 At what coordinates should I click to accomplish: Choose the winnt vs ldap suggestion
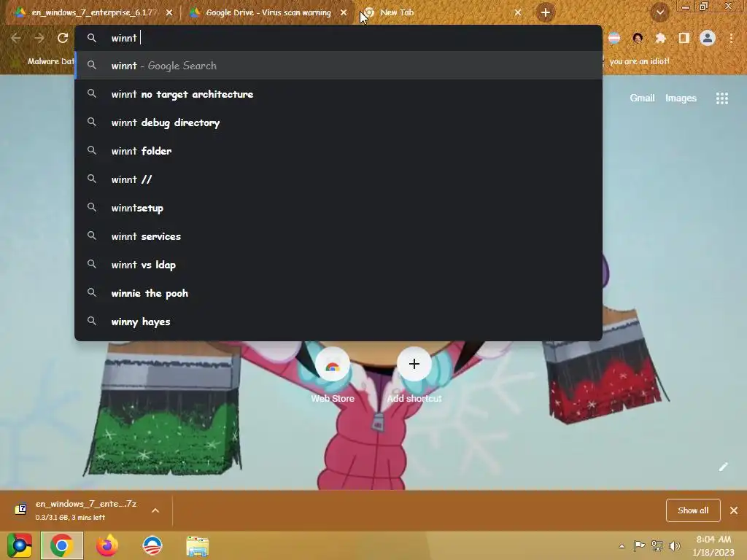coord(338,265)
